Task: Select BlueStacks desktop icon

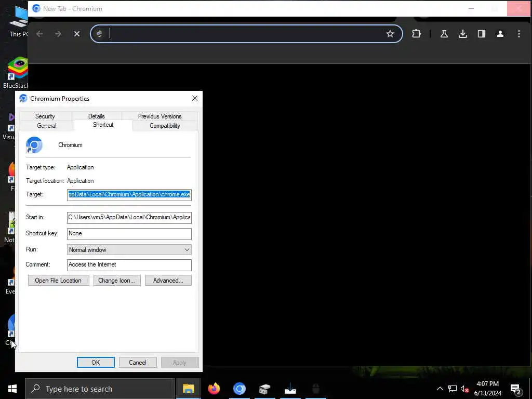Action: tap(16, 73)
